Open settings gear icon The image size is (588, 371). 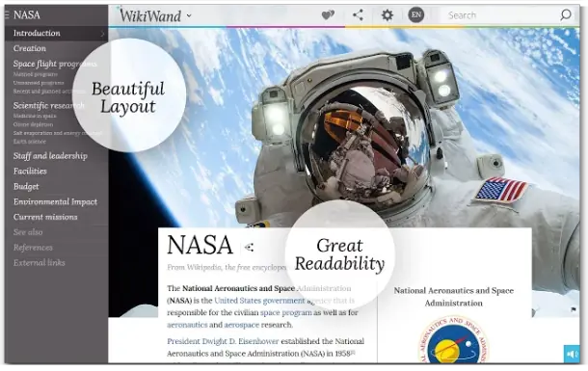pyautogui.click(x=387, y=15)
